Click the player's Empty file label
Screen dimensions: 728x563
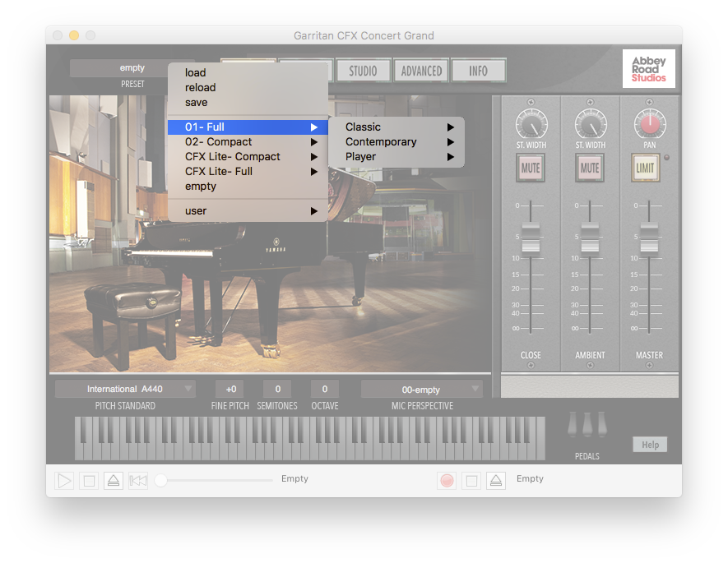pos(294,478)
